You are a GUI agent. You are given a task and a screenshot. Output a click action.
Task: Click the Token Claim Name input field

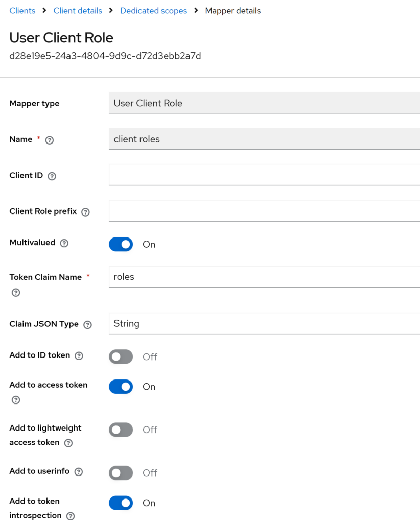(264, 277)
